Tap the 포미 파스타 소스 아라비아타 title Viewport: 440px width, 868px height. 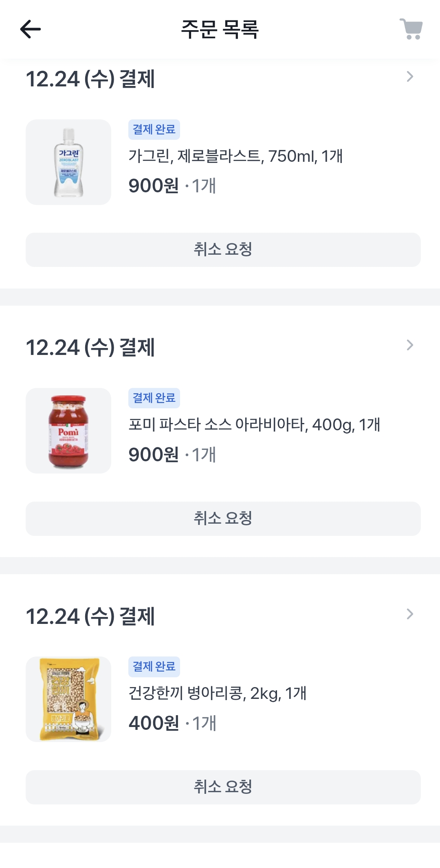pos(254,425)
